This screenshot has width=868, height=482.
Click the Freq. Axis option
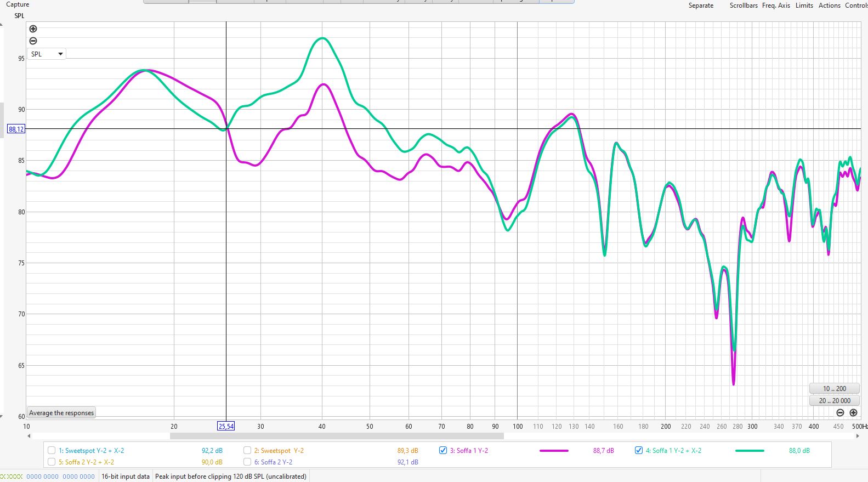[x=776, y=5]
